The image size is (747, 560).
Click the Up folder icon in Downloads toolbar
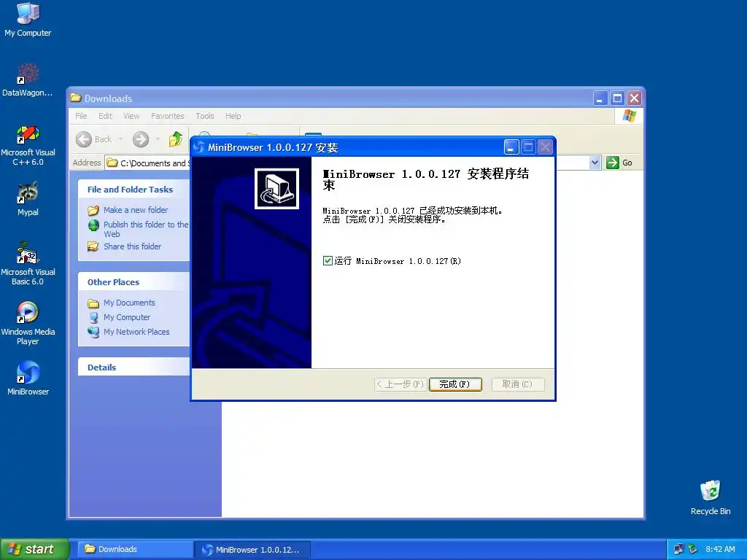coord(176,139)
